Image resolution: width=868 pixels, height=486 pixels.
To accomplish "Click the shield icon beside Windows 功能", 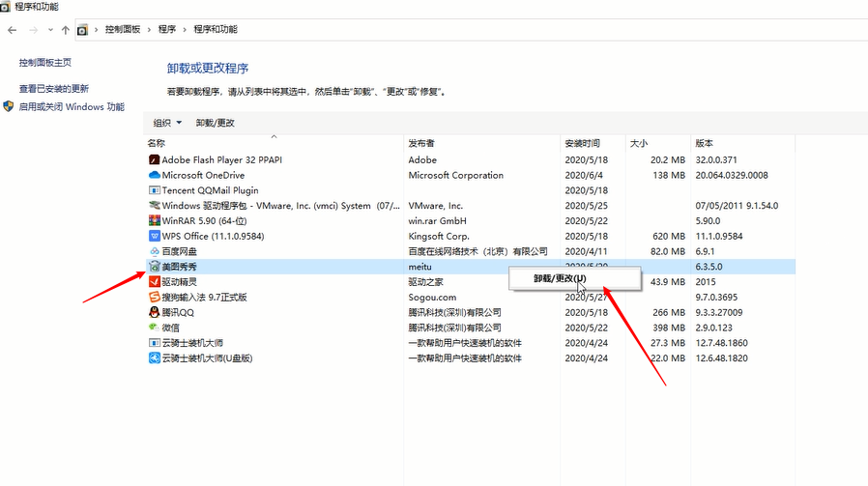I will pos(9,106).
